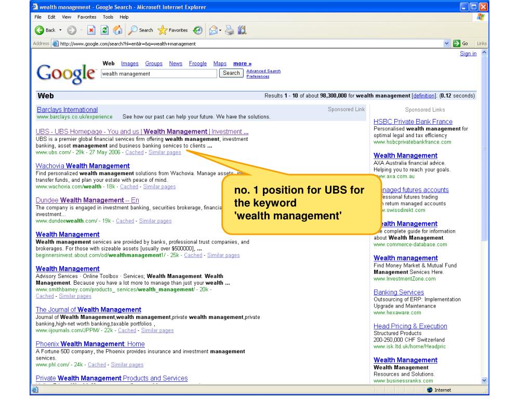Open The Journal of Wealth Management result
The width and height of the screenshot is (532, 399).
88,310
